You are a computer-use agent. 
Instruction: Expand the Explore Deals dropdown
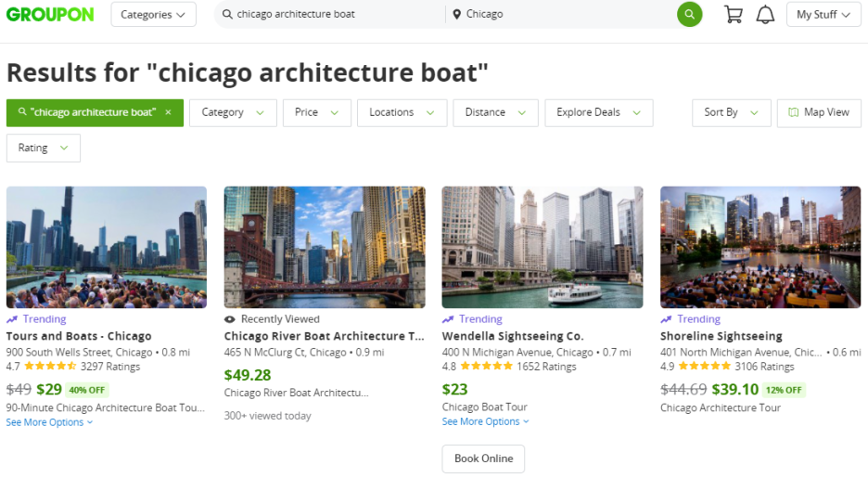pos(598,112)
